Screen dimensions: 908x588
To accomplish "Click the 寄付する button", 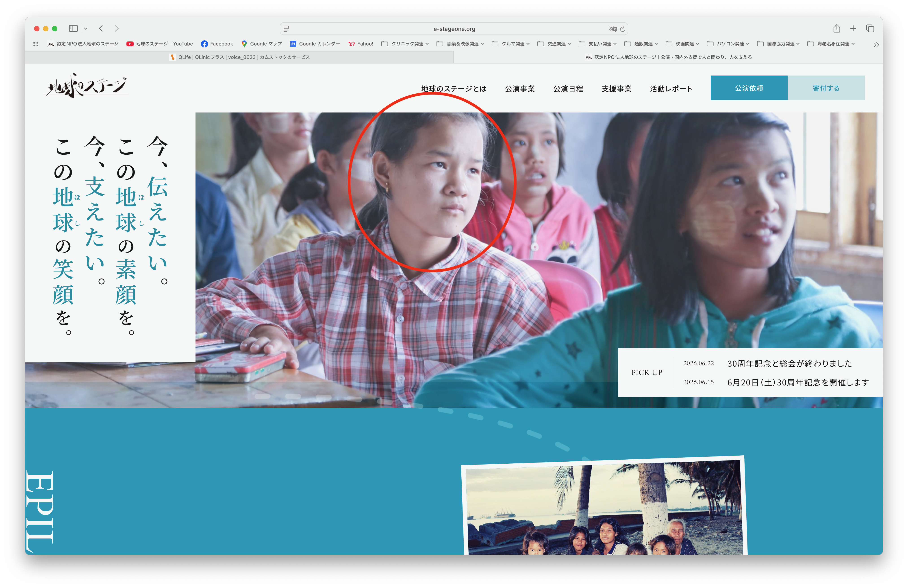I will [x=826, y=88].
